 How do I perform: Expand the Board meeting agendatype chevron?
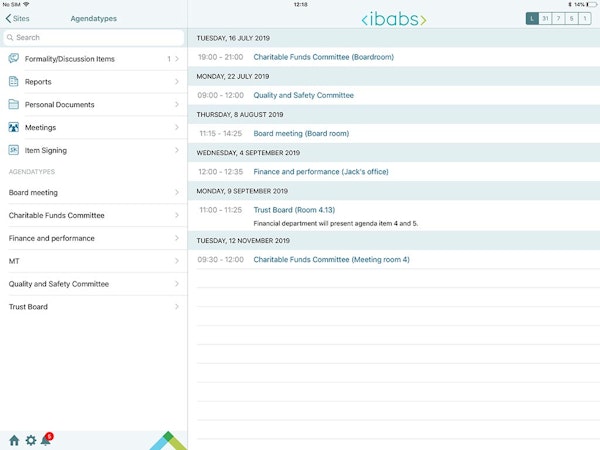tap(177, 192)
